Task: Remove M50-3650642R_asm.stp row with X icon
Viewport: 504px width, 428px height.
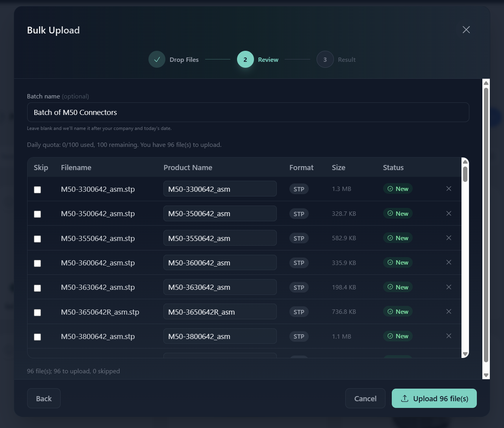Action: [x=448, y=311]
